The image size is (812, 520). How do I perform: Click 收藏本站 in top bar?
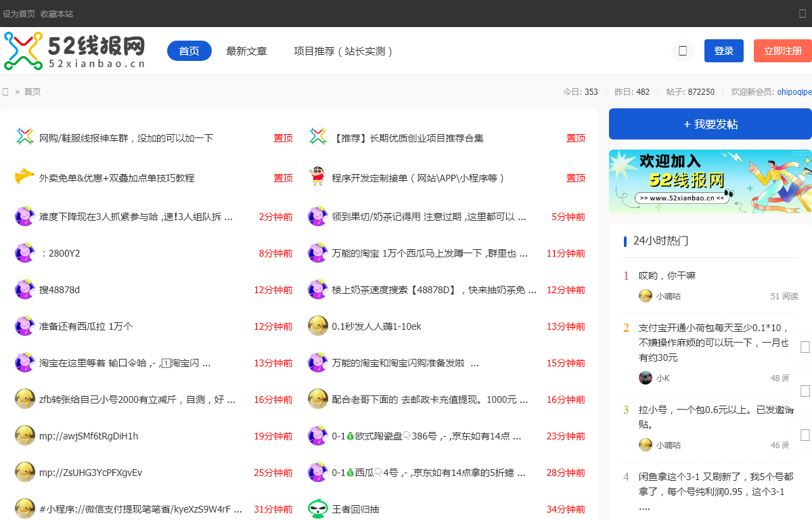[x=57, y=14]
